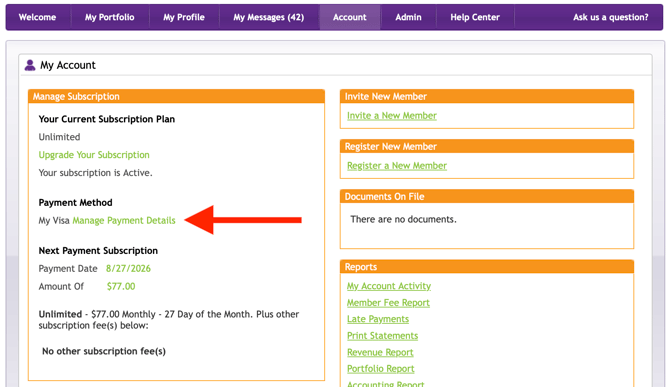Open My Account Activity report

point(389,286)
